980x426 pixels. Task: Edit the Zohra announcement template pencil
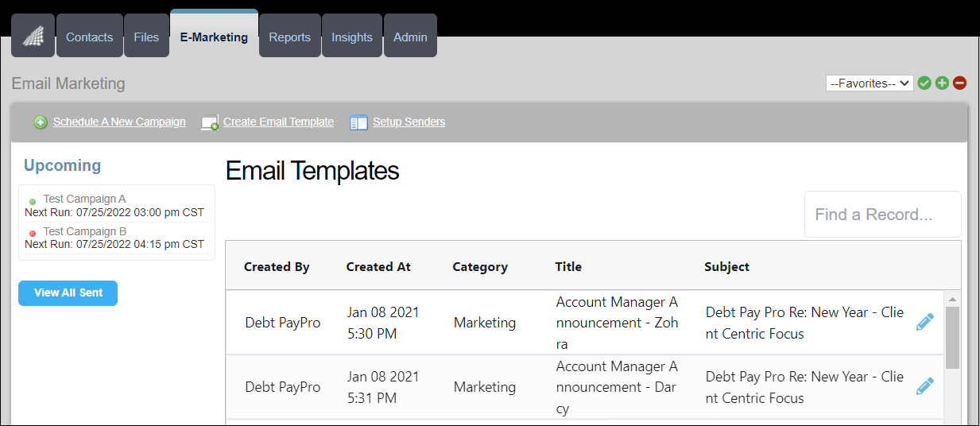pos(924,322)
